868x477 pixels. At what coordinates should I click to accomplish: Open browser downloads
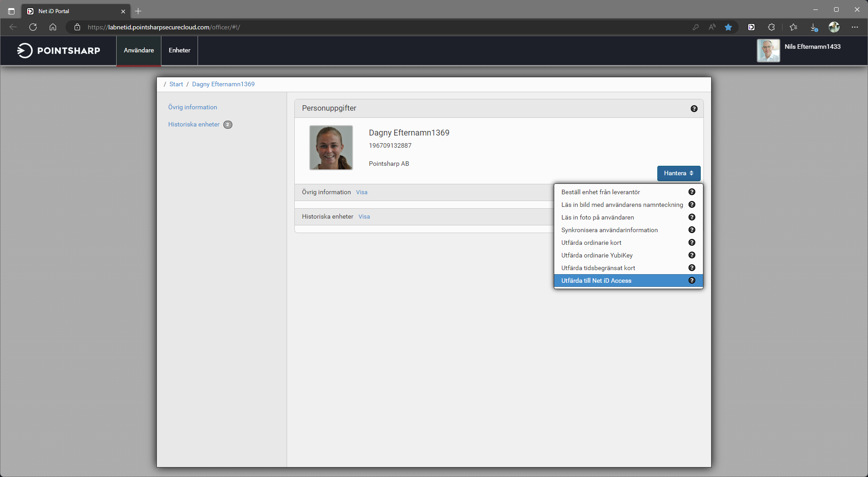814,27
